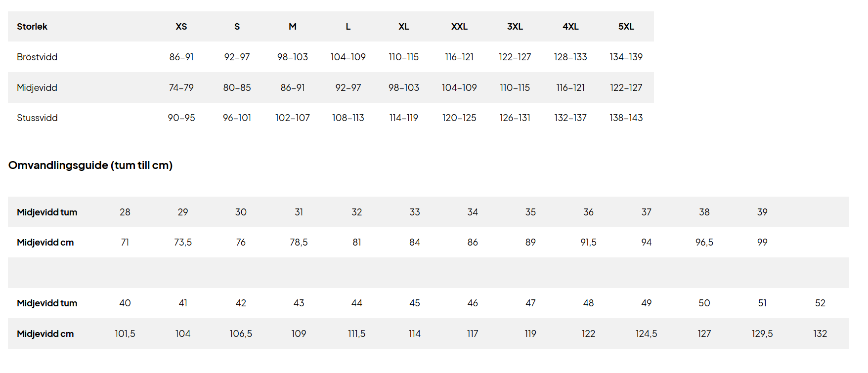This screenshot has width=868, height=373.
Task: Select the Midjevidd row label in size table
Action: click(37, 88)
